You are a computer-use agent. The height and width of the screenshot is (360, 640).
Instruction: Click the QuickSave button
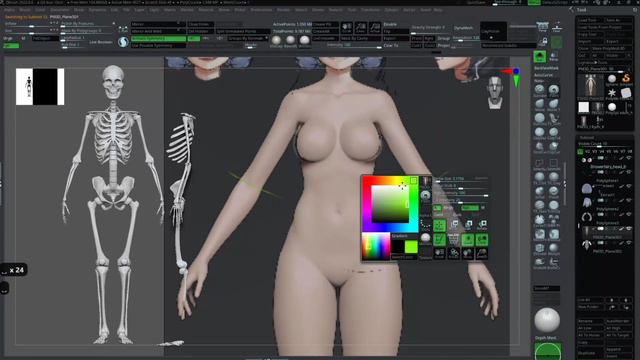476,2
